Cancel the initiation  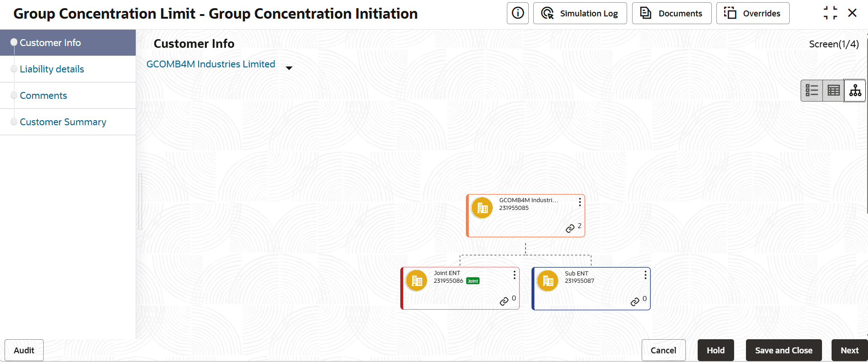(664, 350)
